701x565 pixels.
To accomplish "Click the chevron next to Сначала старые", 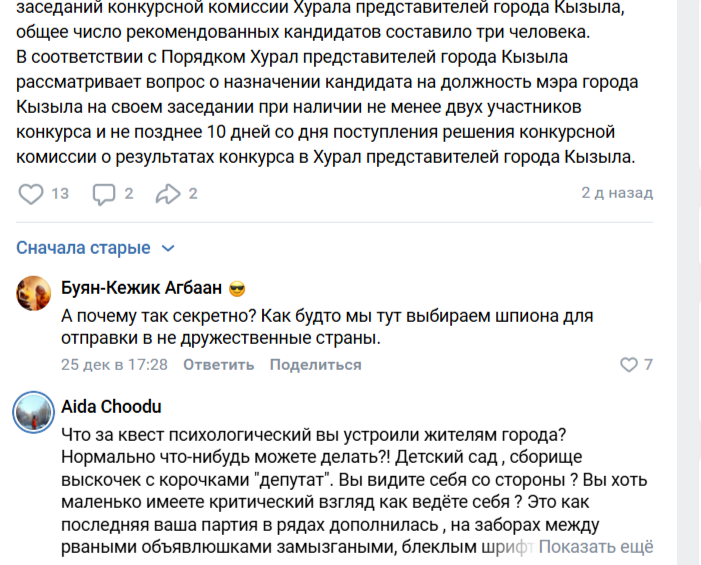I will tap(168, 248).
